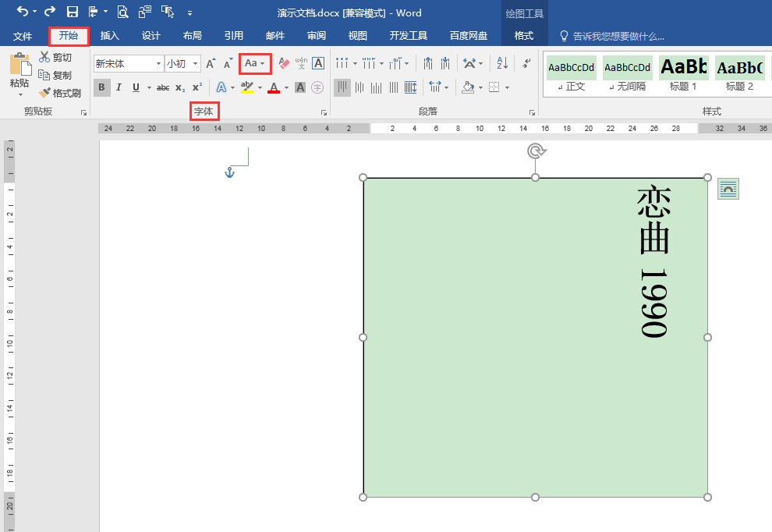Image resolution: width=772 pixels, height=532 pixels.
Task: Toggle Underline formatting
Action: pyautogui.click(x=136, y=87)
